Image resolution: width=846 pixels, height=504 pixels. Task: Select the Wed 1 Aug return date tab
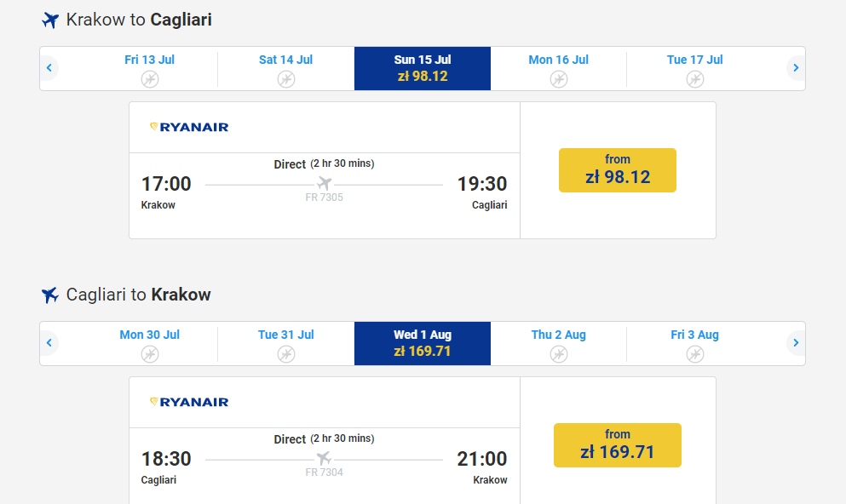[x=423, y=343]
